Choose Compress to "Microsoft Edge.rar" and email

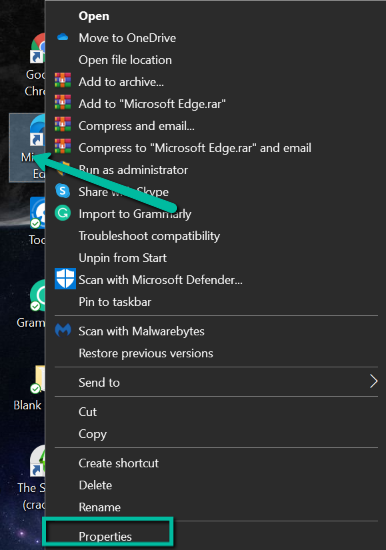195,148
